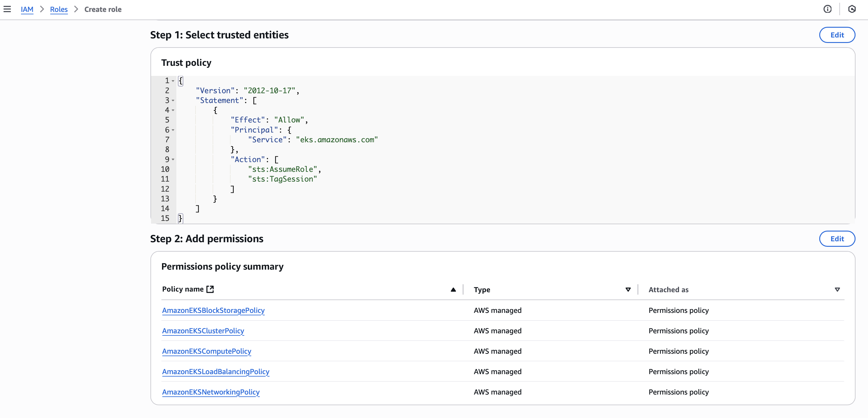The height and width of the screenshot is (418, 868).
Task: Open AmazonEKSClusterPolicy link
Action: click(x=203, y=331)
